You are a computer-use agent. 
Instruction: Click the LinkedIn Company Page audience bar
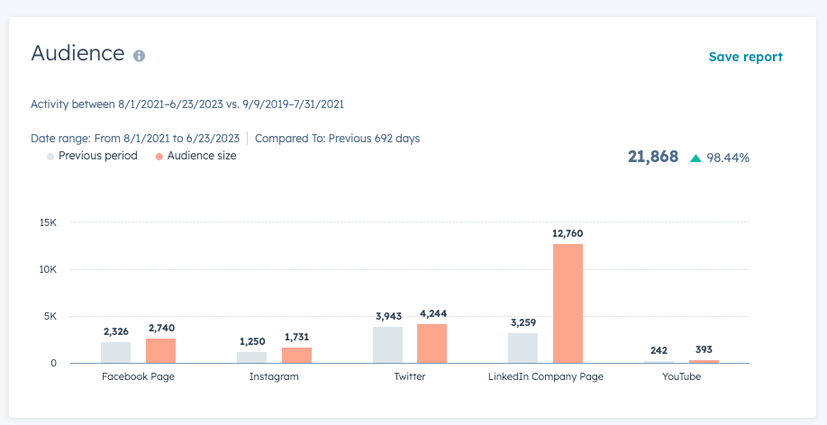[x=567, y=303]
